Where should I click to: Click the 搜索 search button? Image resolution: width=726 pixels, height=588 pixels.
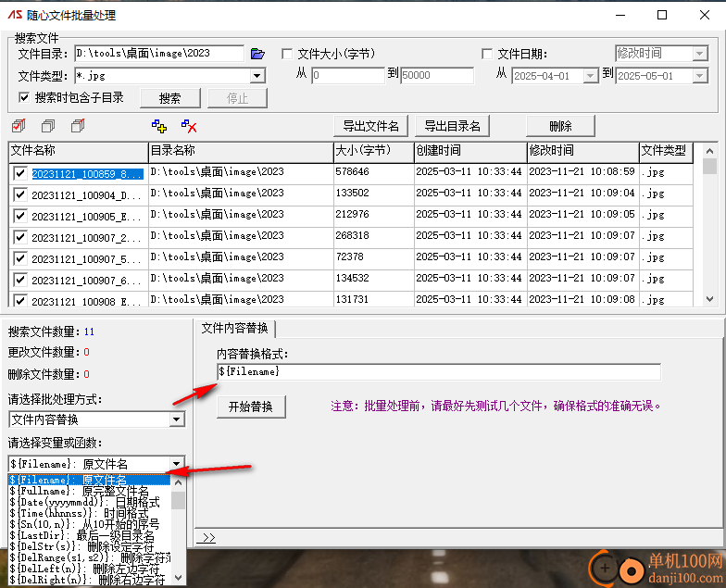tap(170, 98)
